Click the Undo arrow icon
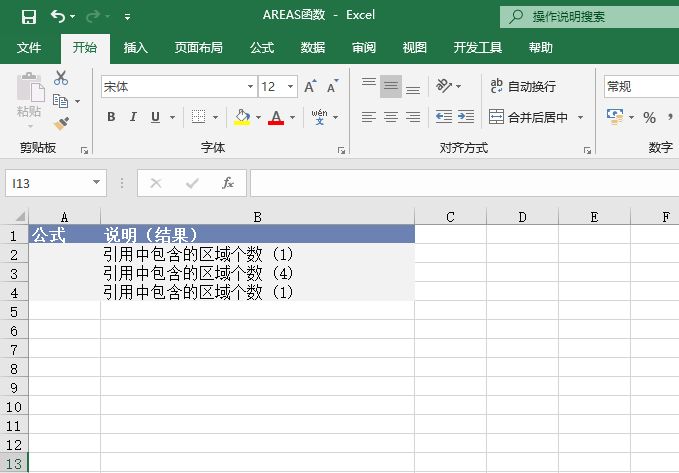The height and width of the screenshot is (473, 679). click(x=58, y=17)
